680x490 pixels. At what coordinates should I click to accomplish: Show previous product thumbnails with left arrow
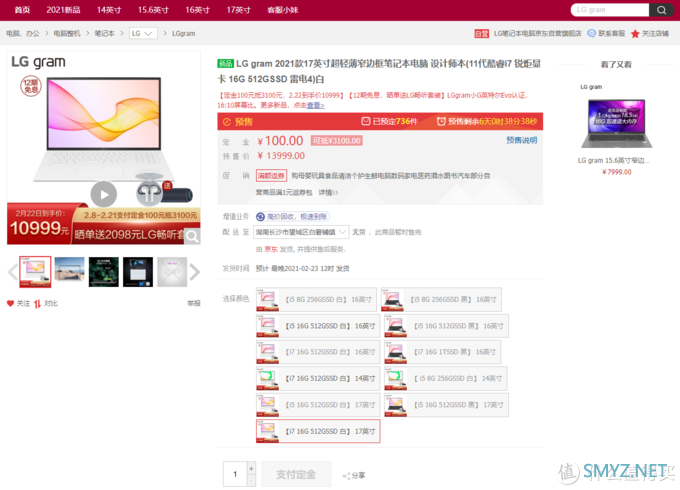(12, 271)
